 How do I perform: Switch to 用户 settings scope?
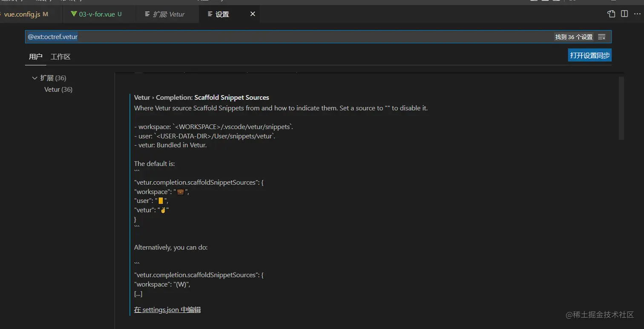[x=36, y=57]
